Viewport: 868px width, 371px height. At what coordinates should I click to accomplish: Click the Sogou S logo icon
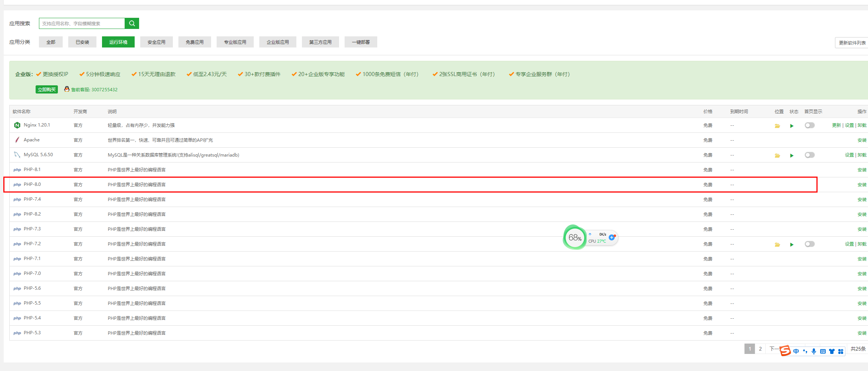(x=785, y=351)
